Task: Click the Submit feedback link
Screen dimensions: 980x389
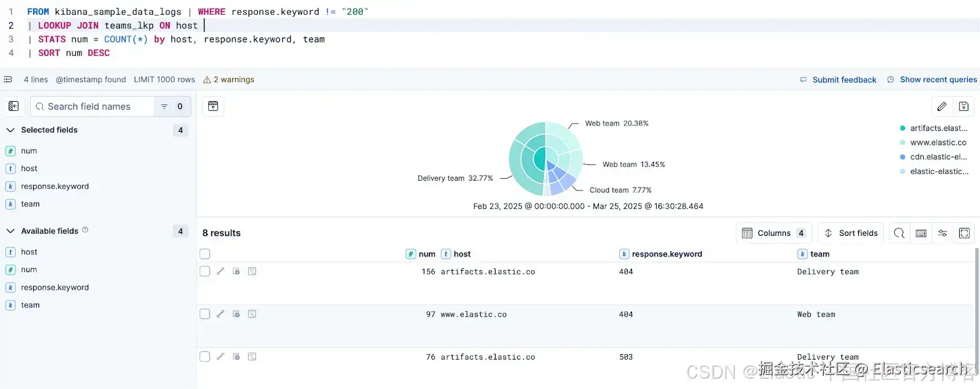Action: pyautogui.click(x=838, y=80)
